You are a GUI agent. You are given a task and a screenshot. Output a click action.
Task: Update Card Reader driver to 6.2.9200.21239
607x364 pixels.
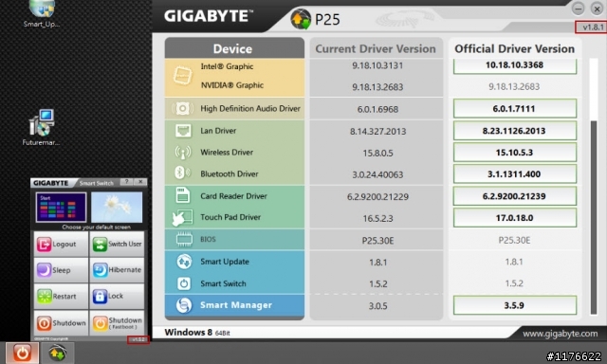[x=514, y=196]
